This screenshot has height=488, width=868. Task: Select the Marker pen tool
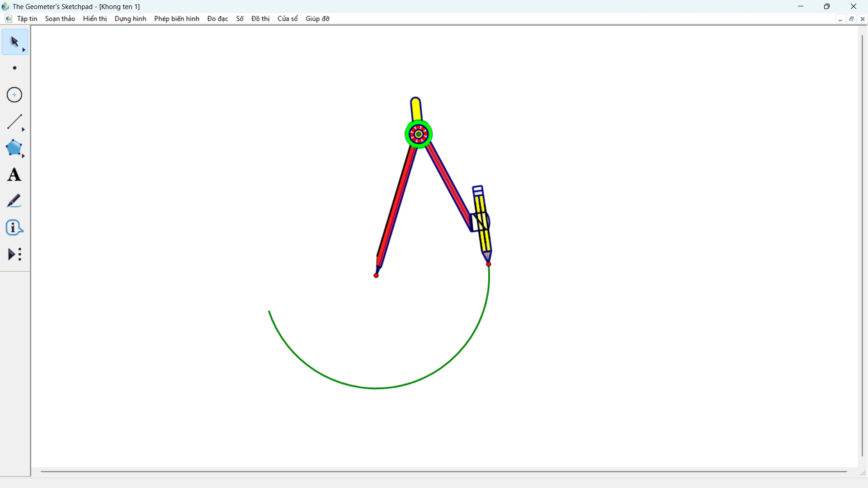click(x=14, y=201)
